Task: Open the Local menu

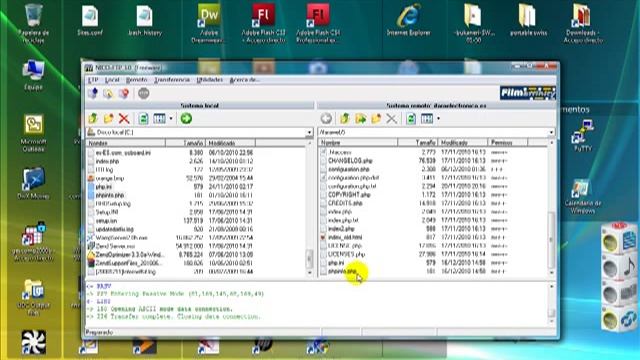Action: coord(112,80)
